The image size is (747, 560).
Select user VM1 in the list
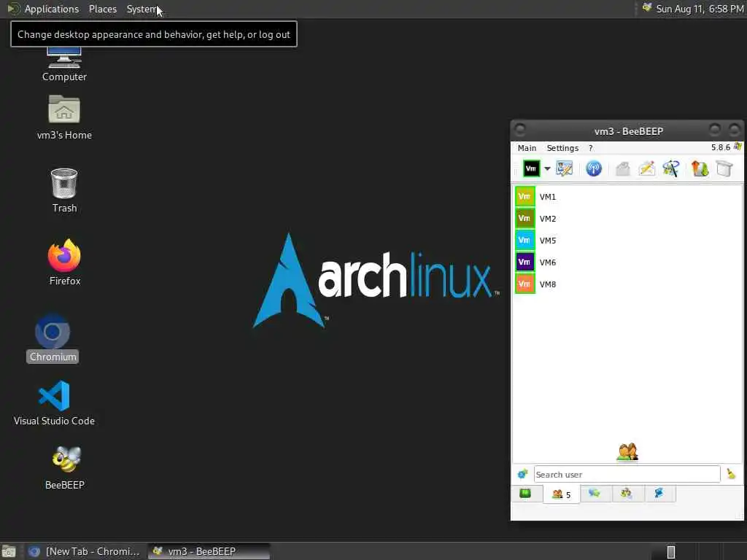(627, 197)
